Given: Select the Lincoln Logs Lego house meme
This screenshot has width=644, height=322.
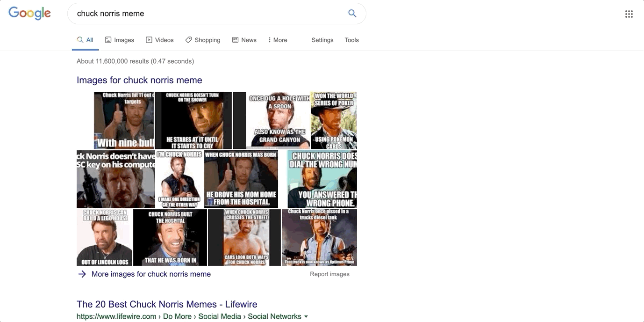Looking at the screenshot, I should 105,237.
